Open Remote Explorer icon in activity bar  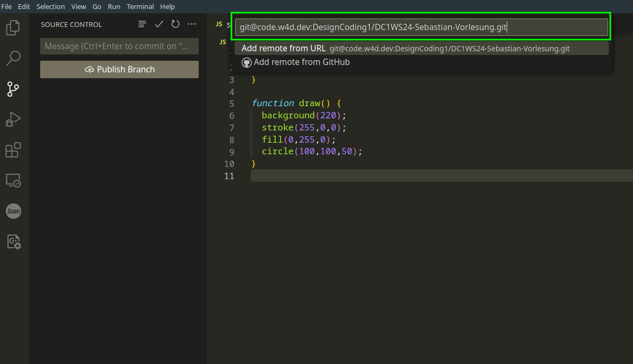(x=13, y=181)
